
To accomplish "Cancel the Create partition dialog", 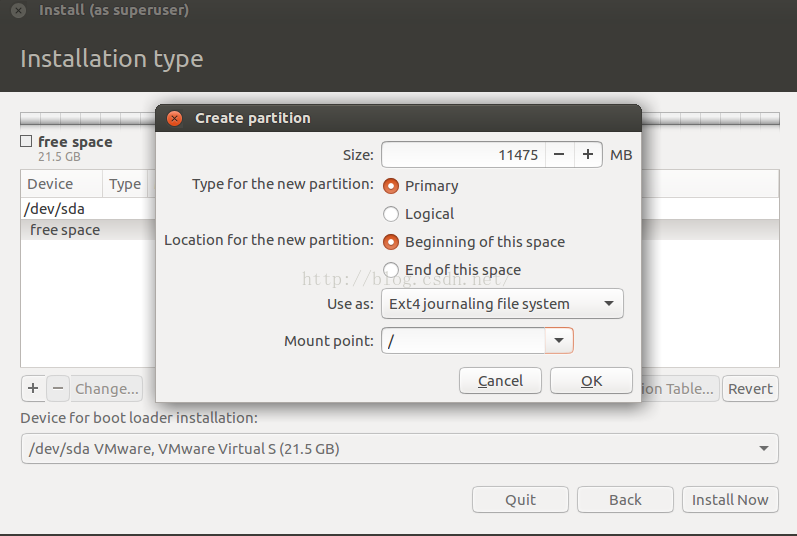I will [x=500, y=381].
